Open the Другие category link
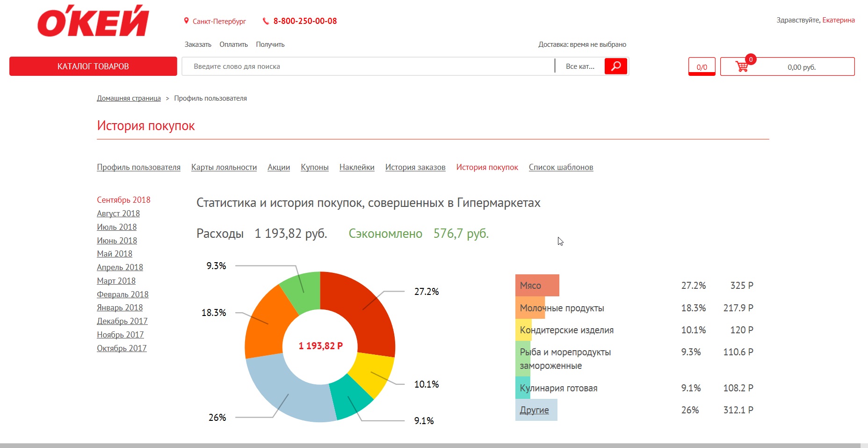 tap(534, 410)
